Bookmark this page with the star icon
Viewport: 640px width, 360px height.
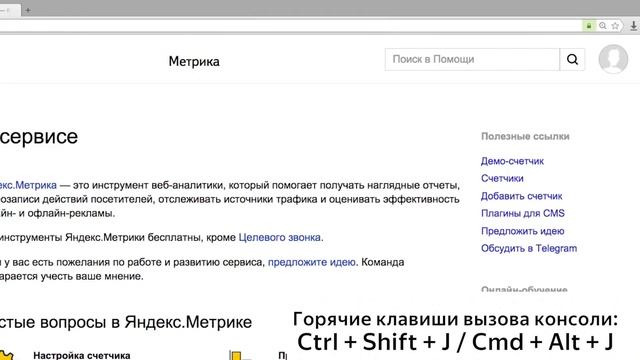pyautogui.click(x=615, y=26)
